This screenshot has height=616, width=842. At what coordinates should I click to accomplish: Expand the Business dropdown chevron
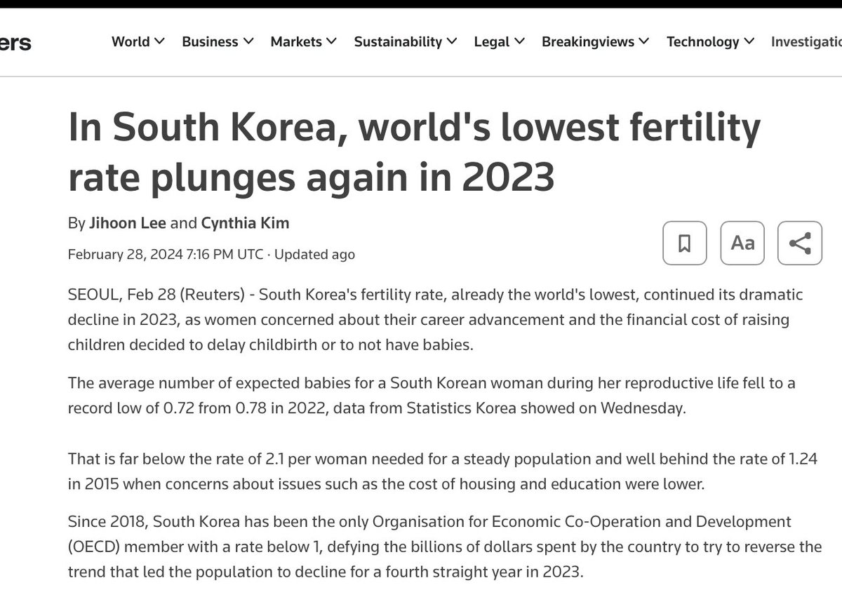coord(249,41)
